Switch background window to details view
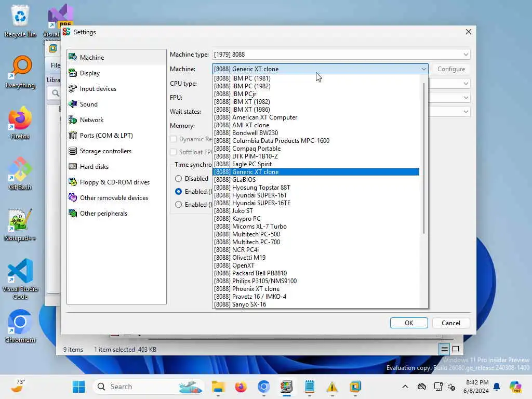 (445, 349)
